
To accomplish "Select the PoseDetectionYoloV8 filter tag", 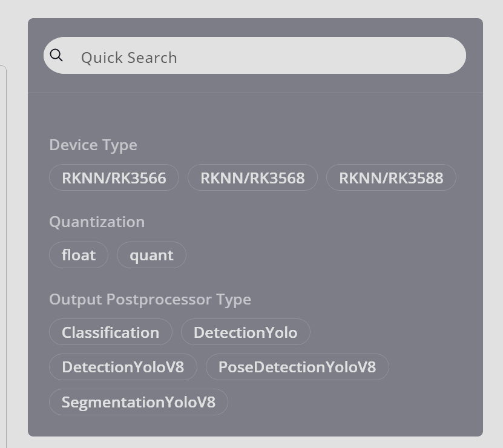I will pos(297,367).
